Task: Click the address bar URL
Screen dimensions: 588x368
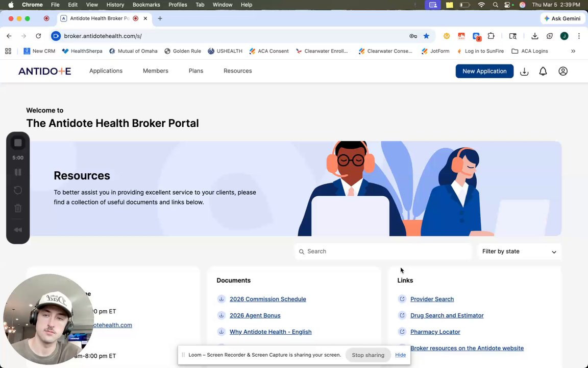Action: click(x=103, y=36)
